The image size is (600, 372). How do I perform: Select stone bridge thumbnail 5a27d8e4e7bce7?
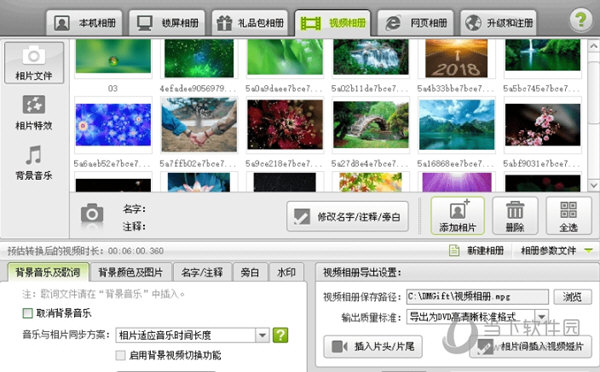pyautogui.click(x=371, y=125)
